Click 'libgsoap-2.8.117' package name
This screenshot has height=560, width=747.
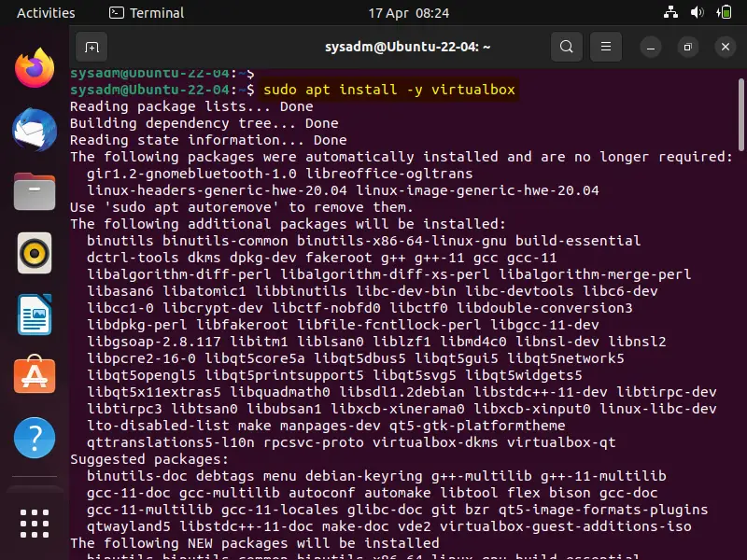tap(154, 342)
